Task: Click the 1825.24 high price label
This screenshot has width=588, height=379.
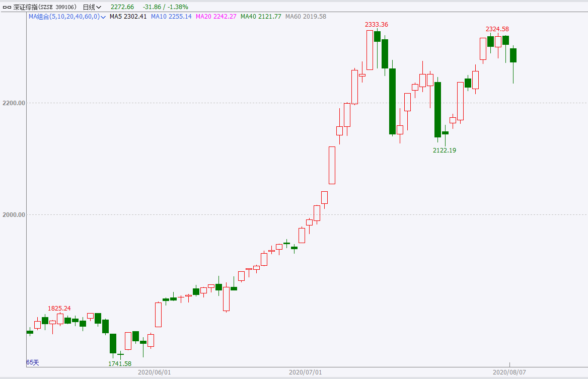Action: tap(59, 309)
